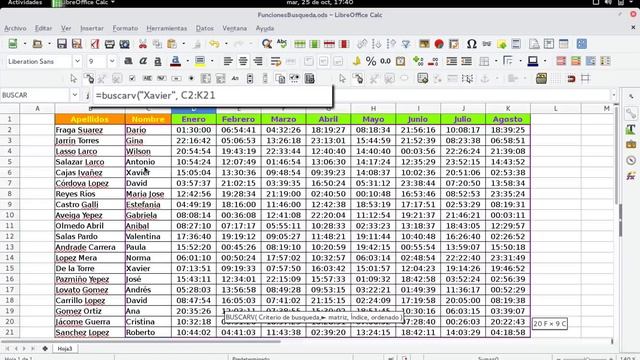Insert a comment with the yellow note icon
The width and height of the screenshot is (640, 360).
point(501,44)
